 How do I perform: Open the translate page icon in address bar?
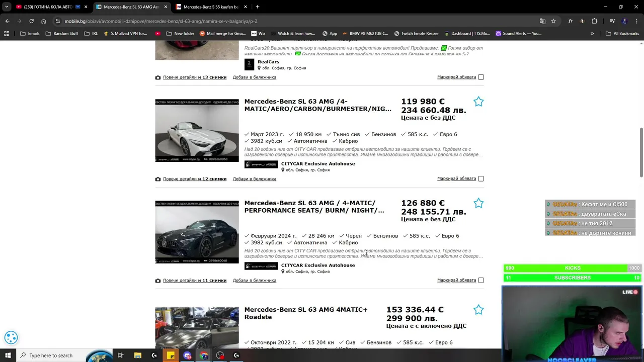542,21
